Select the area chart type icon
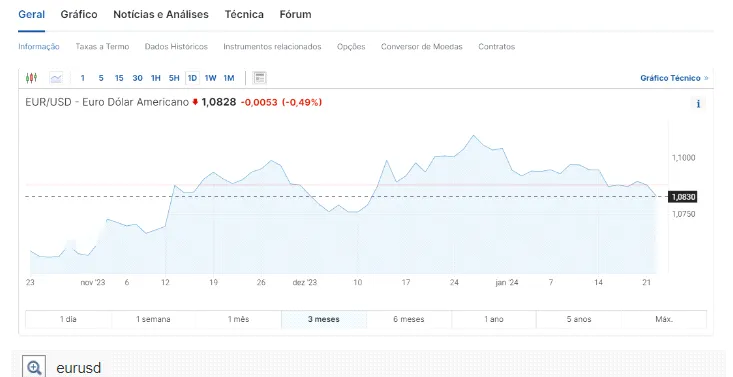The width and height of the screenshot is (733, 377). 56,78
